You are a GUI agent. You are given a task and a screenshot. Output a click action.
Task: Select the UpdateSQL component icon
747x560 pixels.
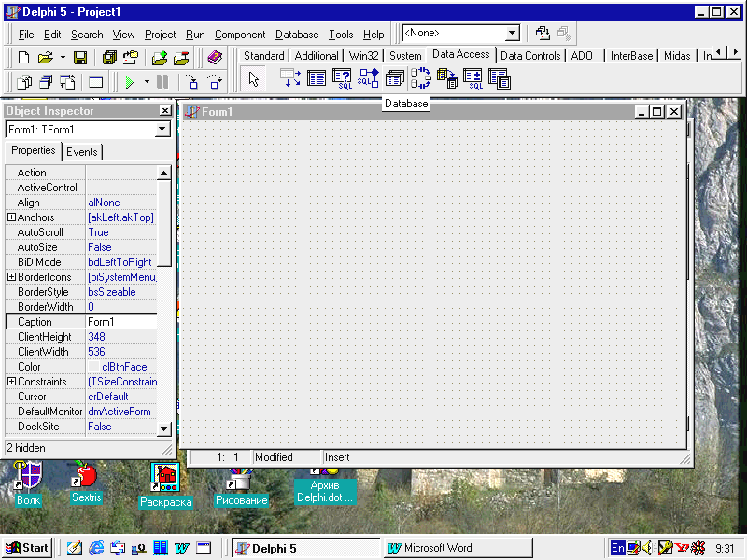click(472, 78)
